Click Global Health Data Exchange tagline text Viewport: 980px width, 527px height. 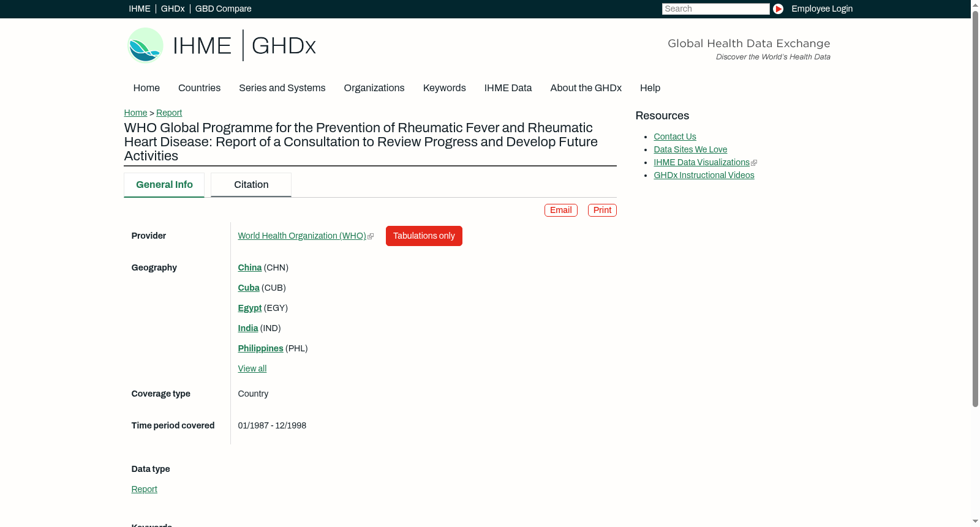(x=748, y=43)
